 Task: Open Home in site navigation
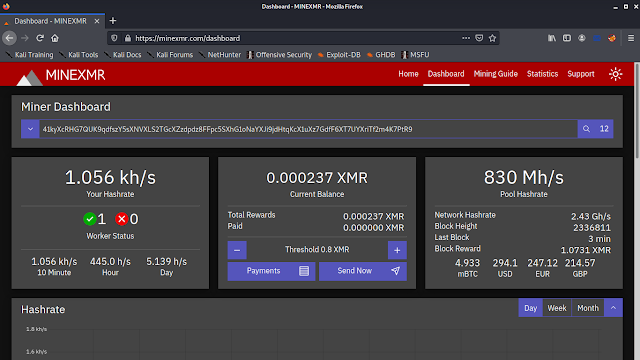408,74
